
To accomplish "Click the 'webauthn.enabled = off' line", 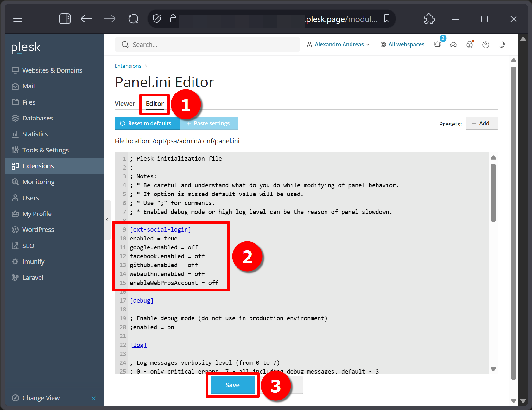I will [167, 274].
